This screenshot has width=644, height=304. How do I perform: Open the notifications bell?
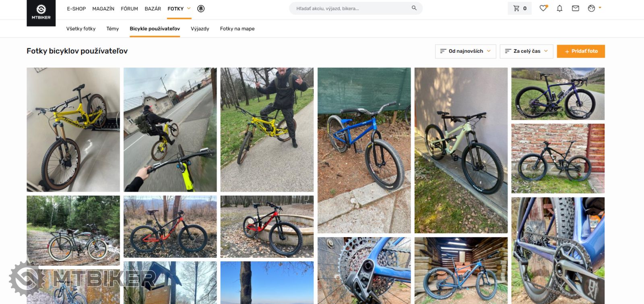pyautogui.click(x=559, y=8)
